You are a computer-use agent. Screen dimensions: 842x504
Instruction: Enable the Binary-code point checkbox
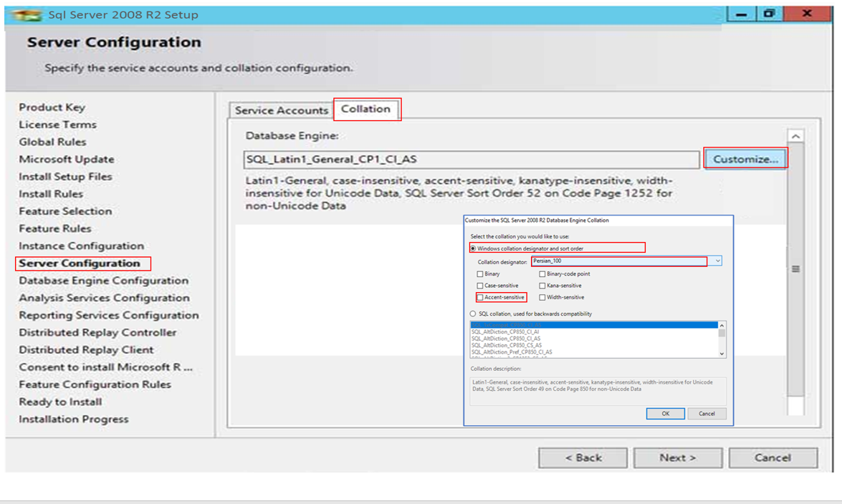[x=542, y=273]
